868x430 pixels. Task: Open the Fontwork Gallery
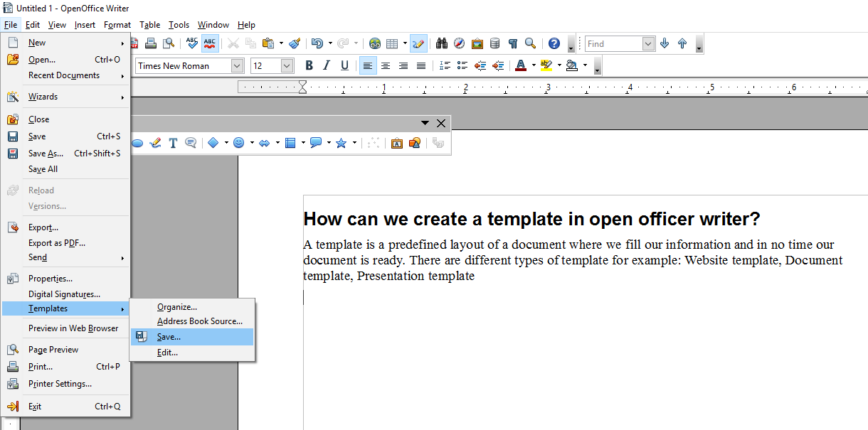396,143
